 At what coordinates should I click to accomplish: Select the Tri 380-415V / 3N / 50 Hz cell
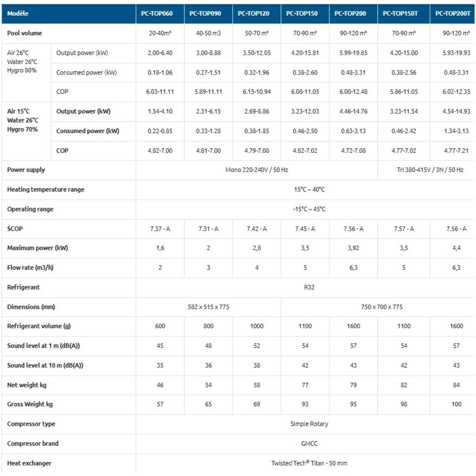[430, 170]
